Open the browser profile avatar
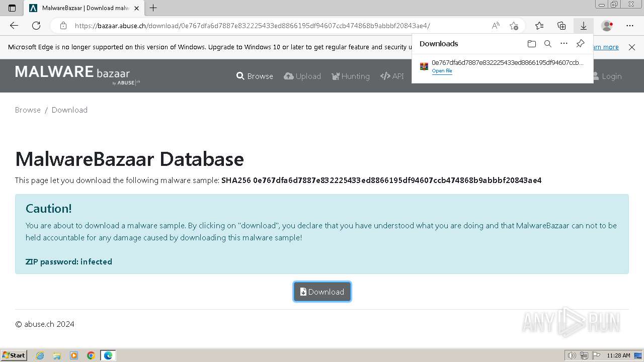 607,26
